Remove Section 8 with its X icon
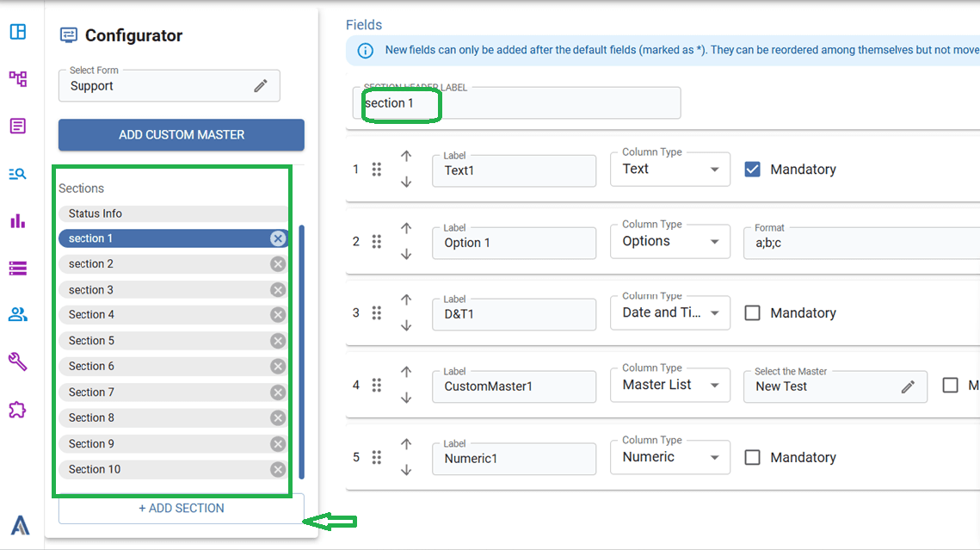Image resolution: width=980 pixels, height=550 pixels. [x=278, y=417]
